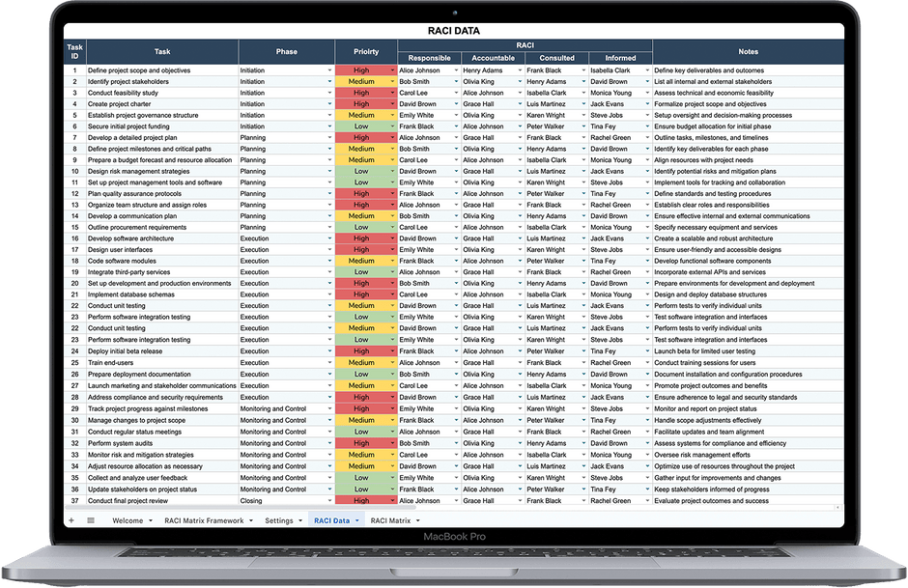908x588 pixels.
Task: Click the Low priority cell for task 15
Action: pos(366,228)
